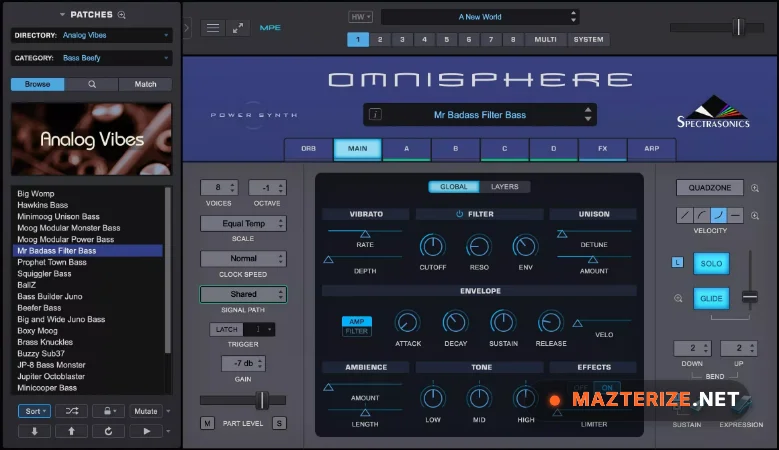
Task: Click the patch info i icon
Action: pos(375,115)
